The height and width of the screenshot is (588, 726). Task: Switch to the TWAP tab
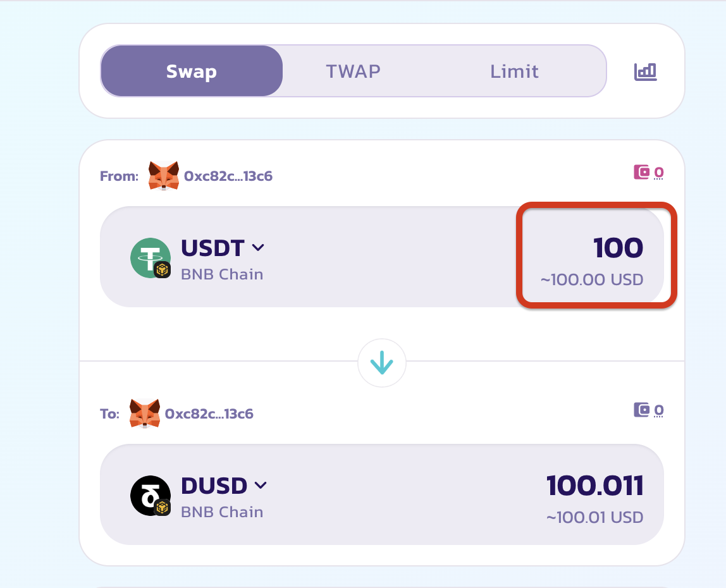click(353, 71)
